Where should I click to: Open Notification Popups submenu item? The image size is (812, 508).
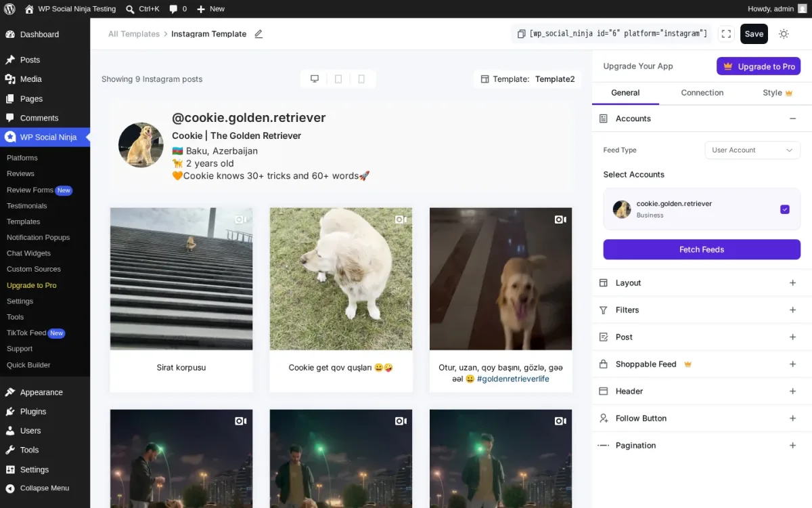point(38,237)
